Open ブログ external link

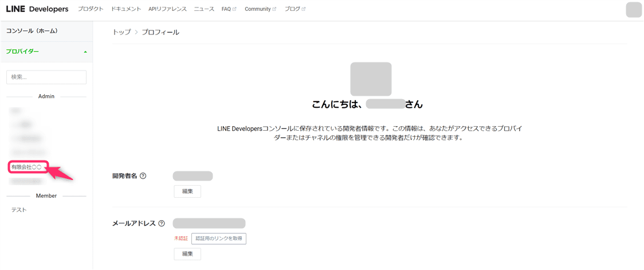pos(295,9)
